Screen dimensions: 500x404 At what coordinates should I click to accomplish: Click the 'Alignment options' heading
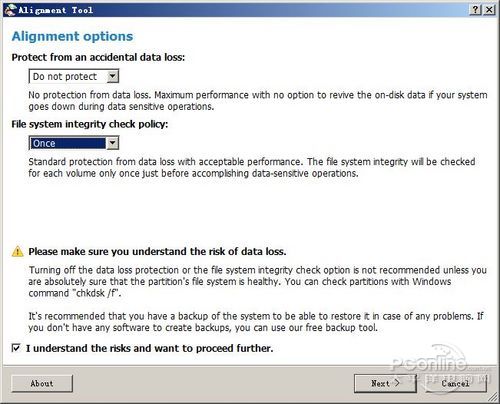(72, 36)
